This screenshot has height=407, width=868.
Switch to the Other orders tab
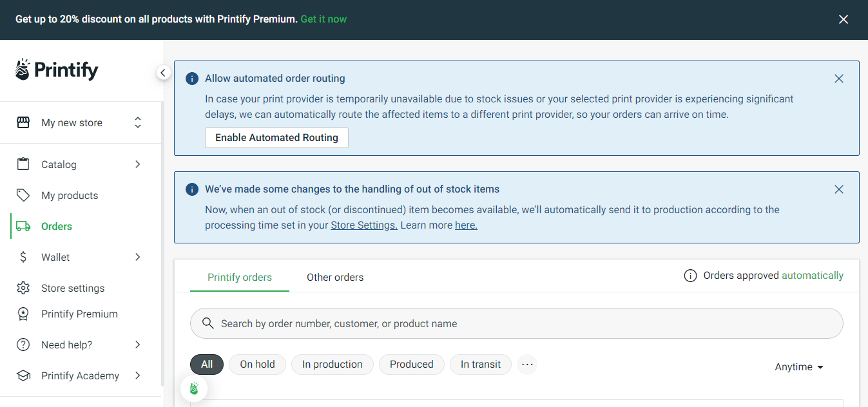point(335,278)
